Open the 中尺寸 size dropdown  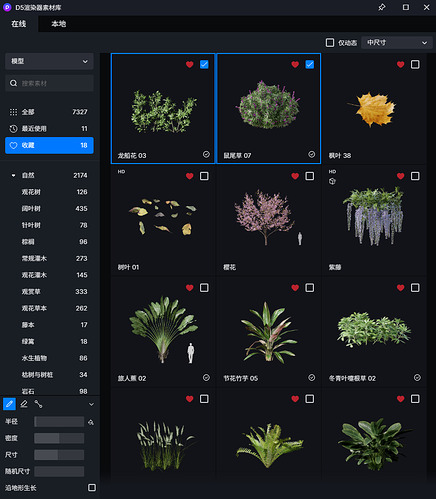tap(397, 43)
